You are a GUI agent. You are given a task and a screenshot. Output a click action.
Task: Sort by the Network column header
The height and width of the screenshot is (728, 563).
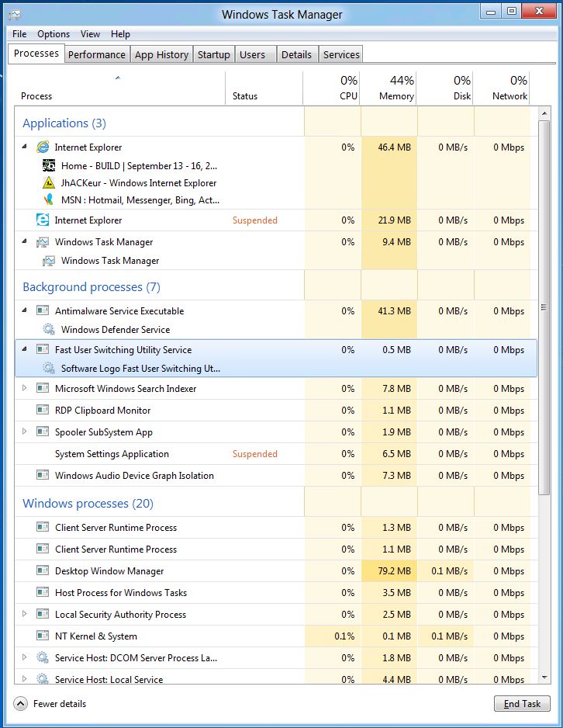point(501,88)
